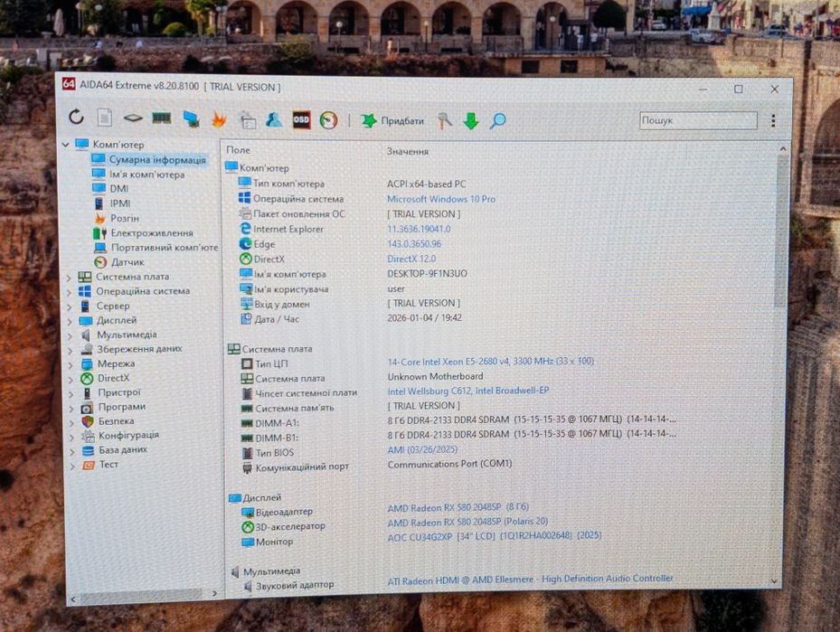Click the scroll-down arrow of the details pane
This screenshot has height=632, width=840.
pos(774,580)
